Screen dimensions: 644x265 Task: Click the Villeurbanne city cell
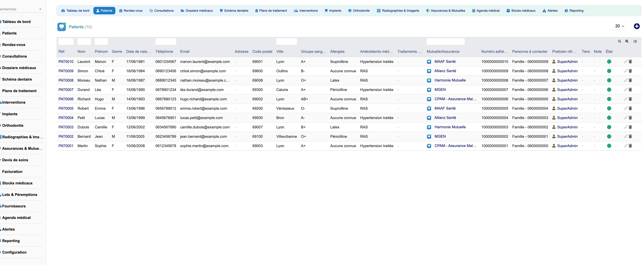(x=286, y=136)
